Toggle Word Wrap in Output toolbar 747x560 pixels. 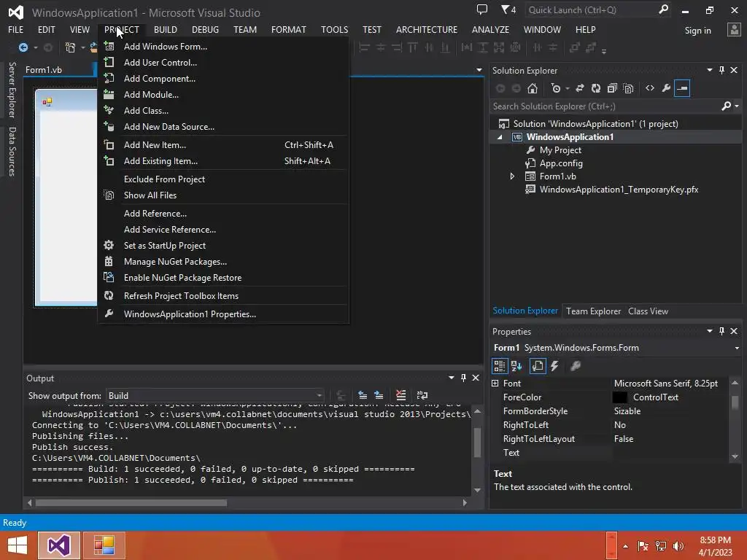point(422,395)
